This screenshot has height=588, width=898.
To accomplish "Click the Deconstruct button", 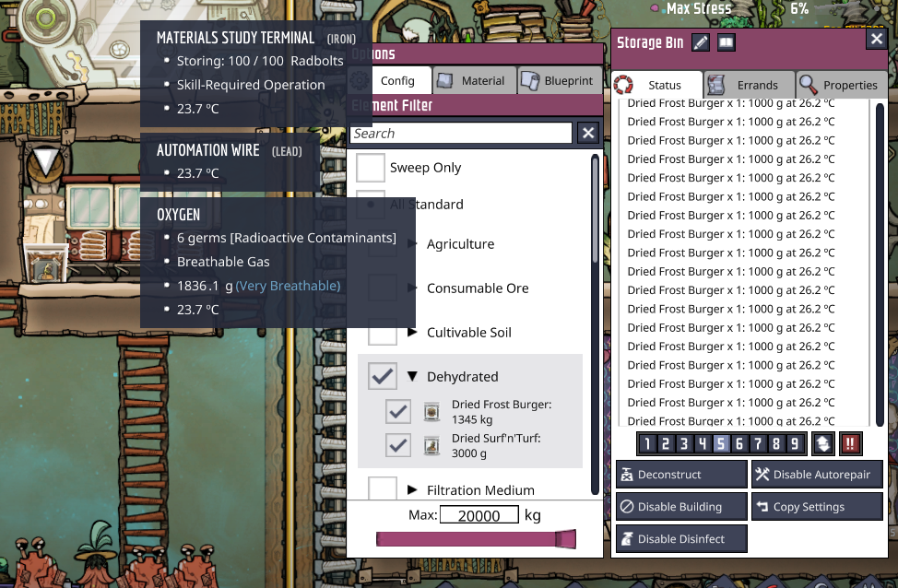I will pos(681,474).
